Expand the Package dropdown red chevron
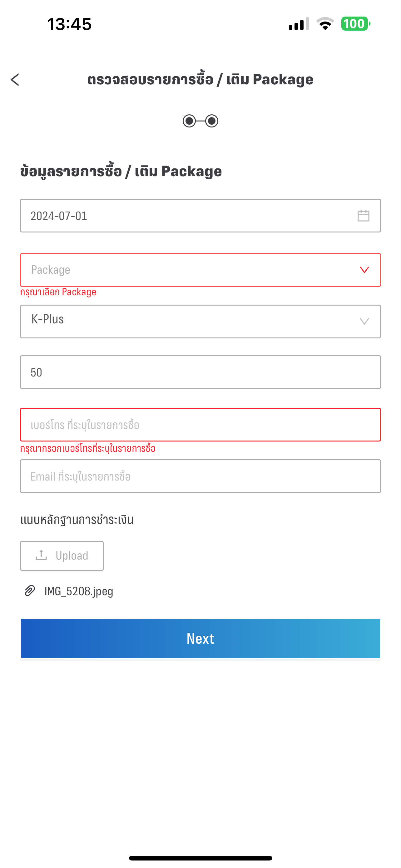 [x=364, y=270]
